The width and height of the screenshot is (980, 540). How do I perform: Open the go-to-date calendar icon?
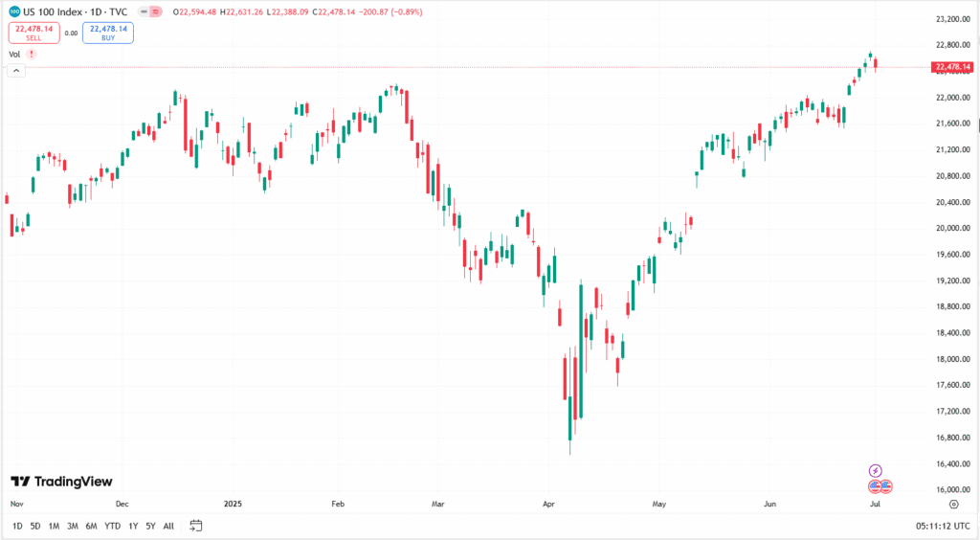click(x=196, y=526)
